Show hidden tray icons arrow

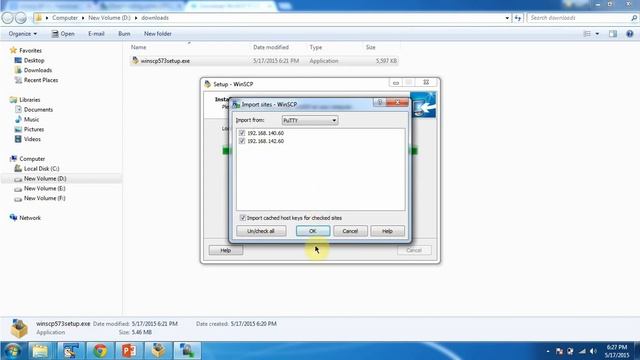coord(548,351)
